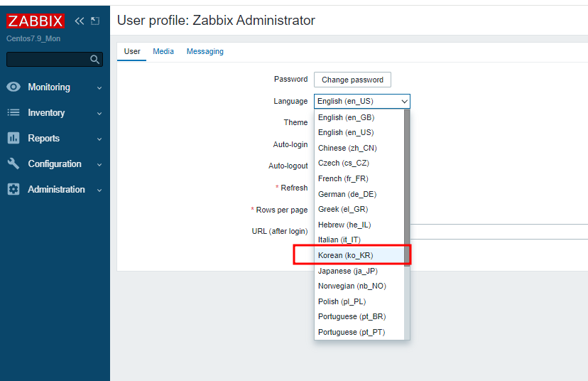Open the Inventory menu item
This screenshot has width=588, height=381.
click(x=55, y=112)
